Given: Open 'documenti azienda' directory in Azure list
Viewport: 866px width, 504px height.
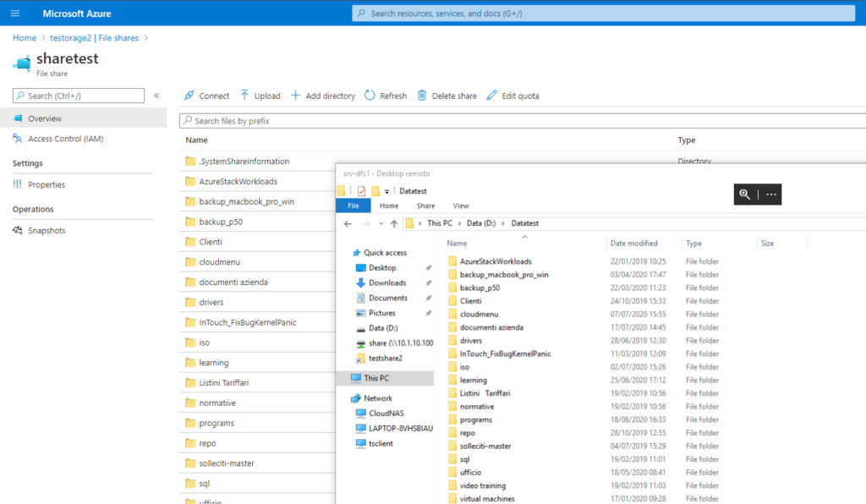Looking at the screenshot, I should coord(233,282).
